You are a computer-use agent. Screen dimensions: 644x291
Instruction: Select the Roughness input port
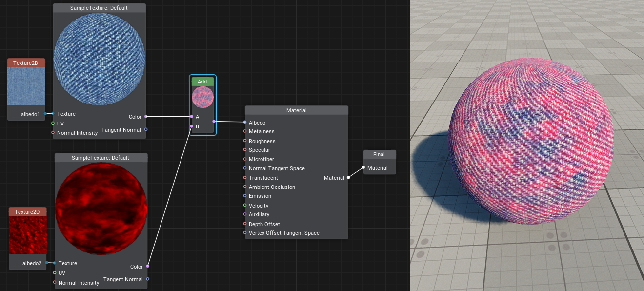[245, 141]
